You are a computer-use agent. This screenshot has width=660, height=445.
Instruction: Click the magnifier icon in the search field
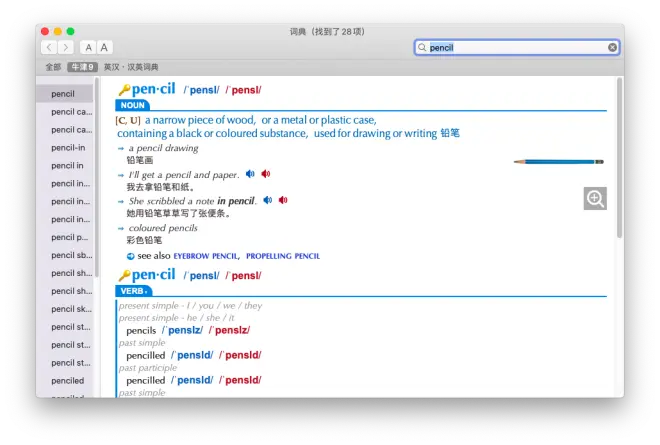point(422,48)
